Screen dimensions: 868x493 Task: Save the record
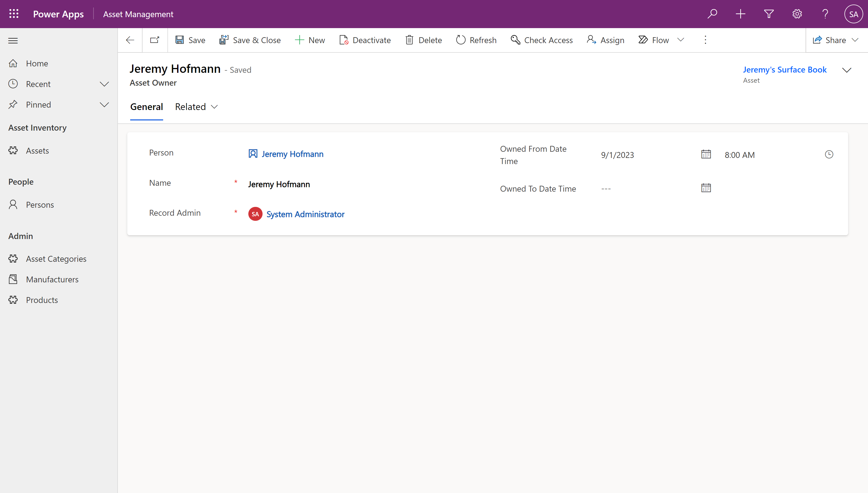(190, 40)
